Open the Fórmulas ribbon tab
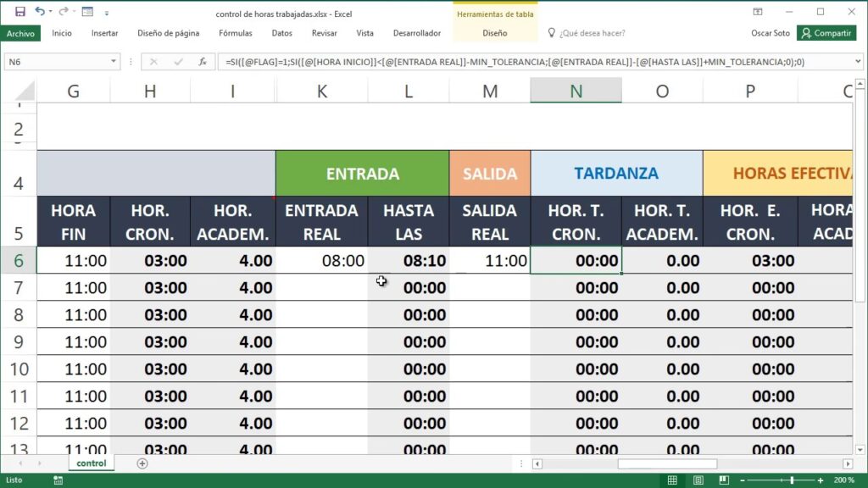Image resolution: width=868 pixels, height=488 pixels. point(235,33)
